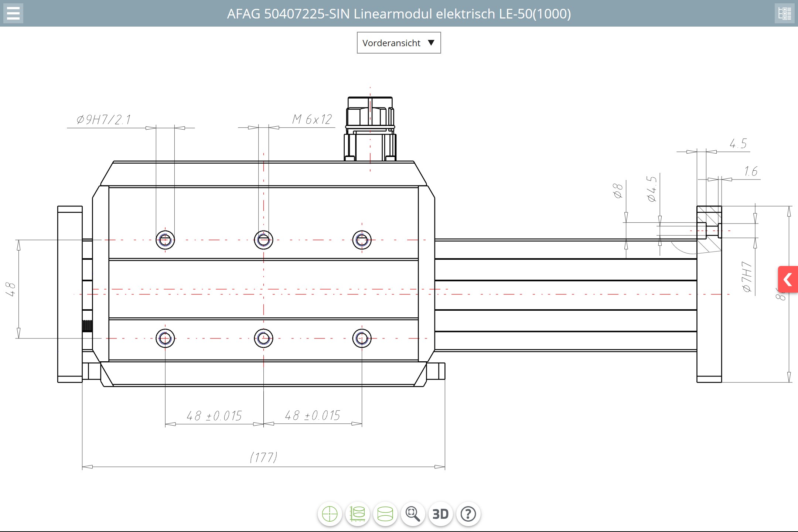This screenshot has width=798, height=532.
Task: Click the (177) overall length dimension
Action: (263, 457)
